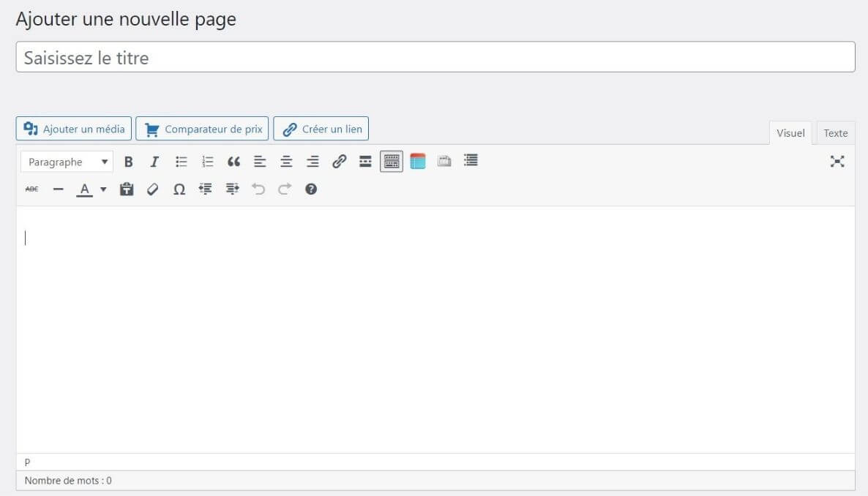The width and height of the screenshot is (868, 496).
Task: Insert the Read More tag
Action: [x=365, y=162]
